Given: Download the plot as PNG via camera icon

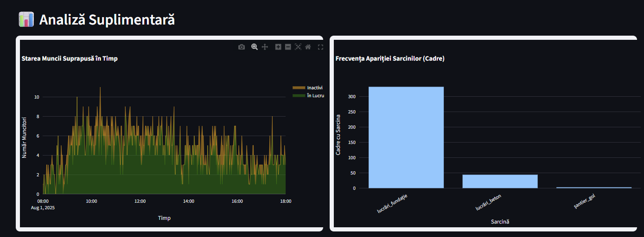Looking at the screenshot, I should pos(242,47).
